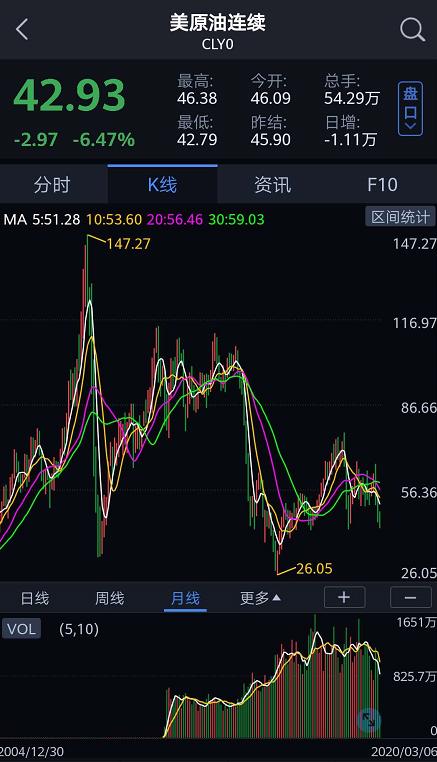This screenshot has width=437, height=762.
Task: Open the F10 tab
Action: [x=382, y=185]
